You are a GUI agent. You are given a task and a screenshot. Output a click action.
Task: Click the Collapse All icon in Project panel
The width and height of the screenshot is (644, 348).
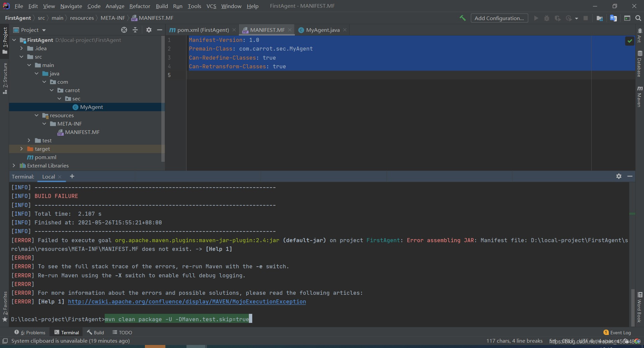tap(135, 30)
